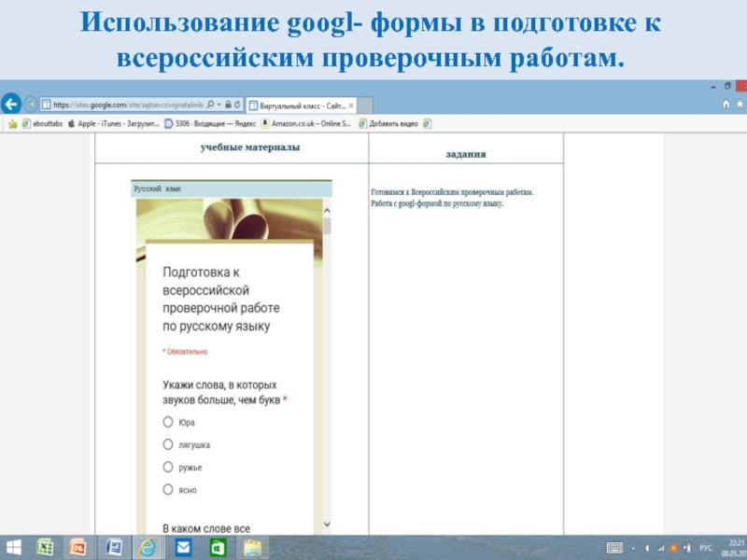The image size is (747, 560).
Task: Click the embedded form's vertical scrollbar
Action: tap(327, 373)
